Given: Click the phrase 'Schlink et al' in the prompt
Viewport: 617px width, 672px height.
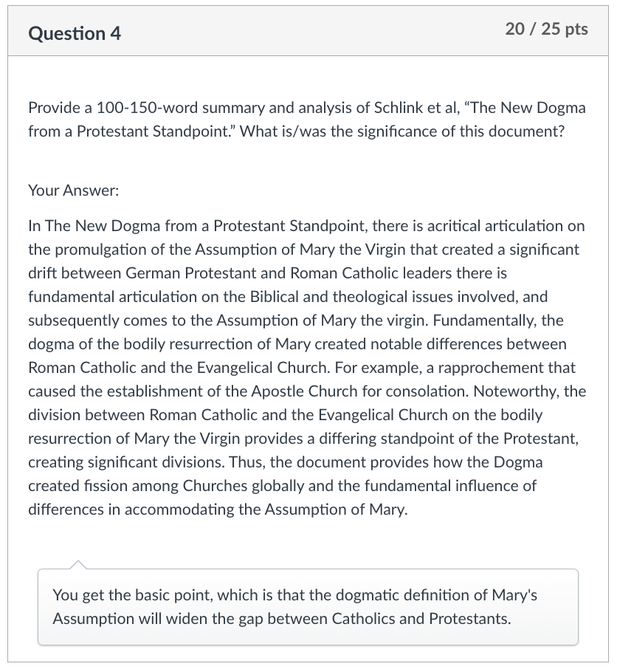Looking at the screenshot, I should click(x=416, y=108).
